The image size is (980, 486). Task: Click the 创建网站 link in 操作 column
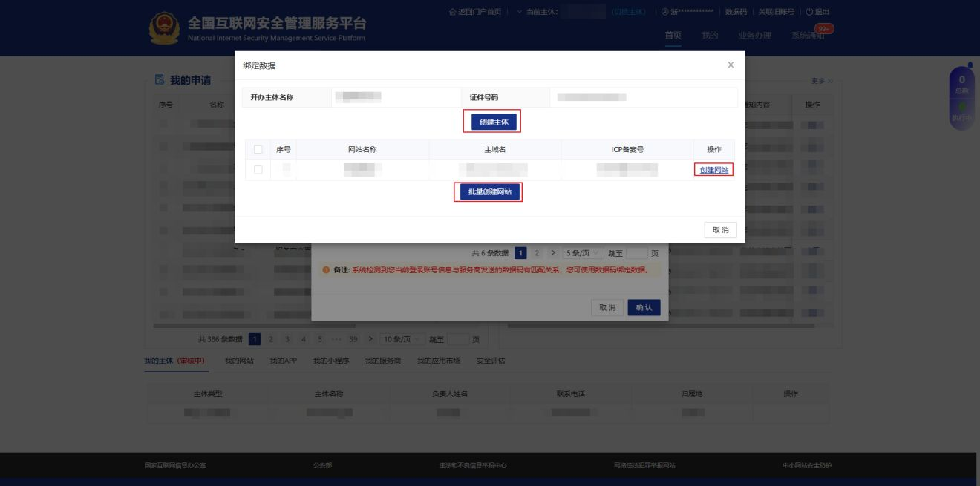point(714,170)
